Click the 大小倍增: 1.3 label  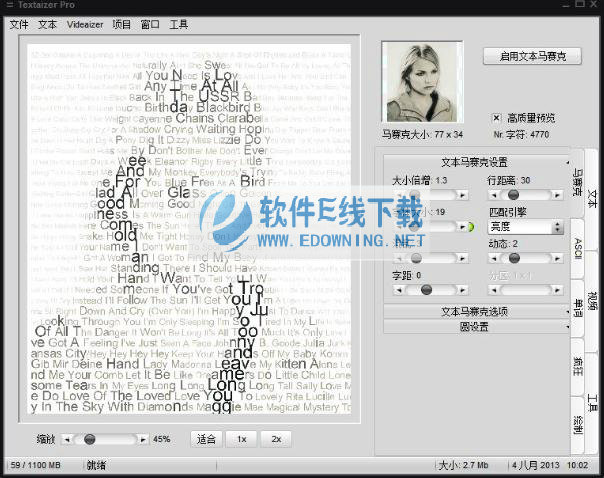tap(419, 180)
